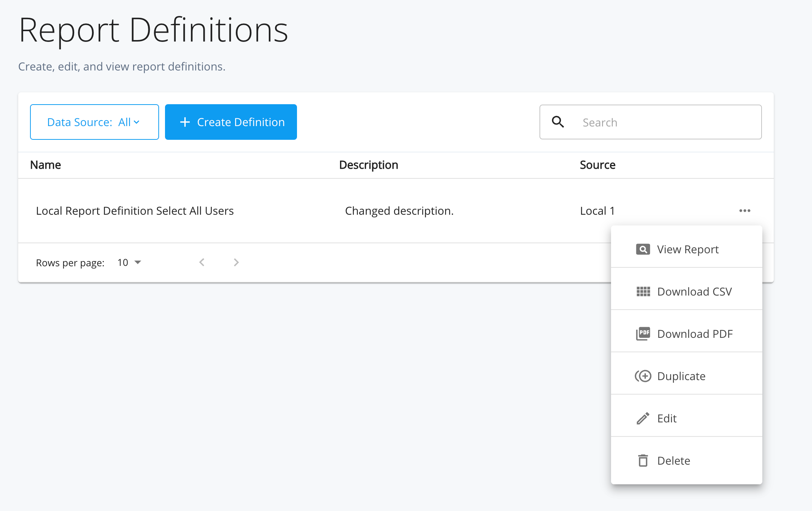Click the Download CSV grid icon
The width and height of the screenshot is (812, 511).
[643, 291]
